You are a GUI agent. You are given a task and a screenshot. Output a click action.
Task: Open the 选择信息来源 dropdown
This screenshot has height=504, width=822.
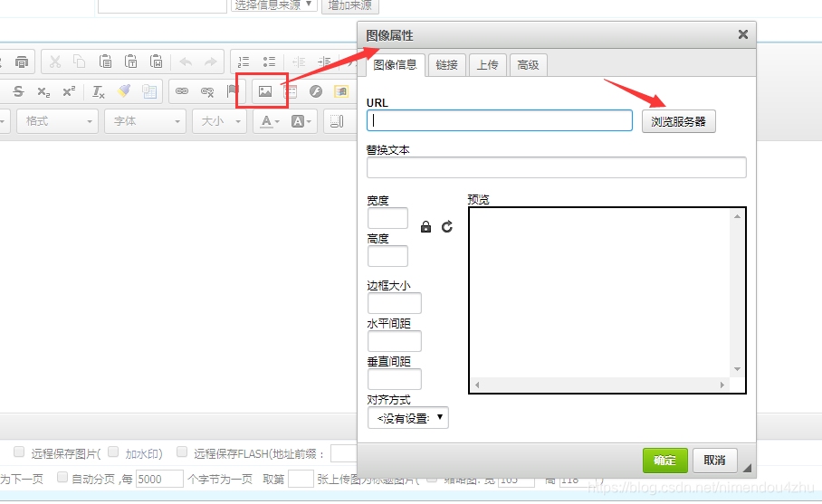pos(273,5)
